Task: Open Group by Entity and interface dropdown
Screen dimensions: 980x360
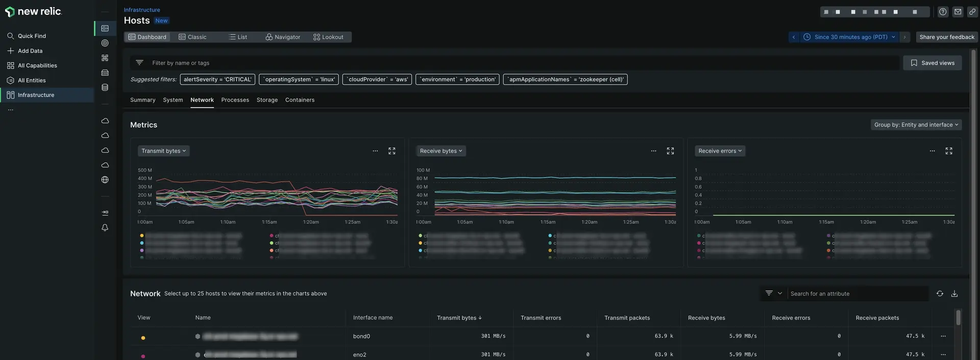Action: pyautogui.click(x=916, y=125)
